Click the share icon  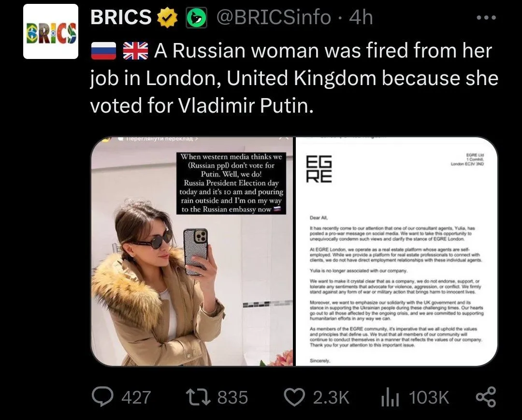486,397
